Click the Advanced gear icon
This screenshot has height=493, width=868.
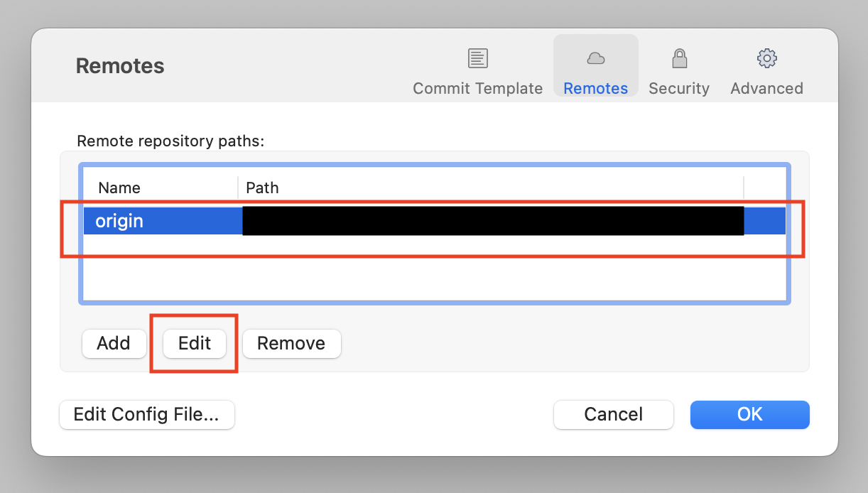click(x=766, y=58)
